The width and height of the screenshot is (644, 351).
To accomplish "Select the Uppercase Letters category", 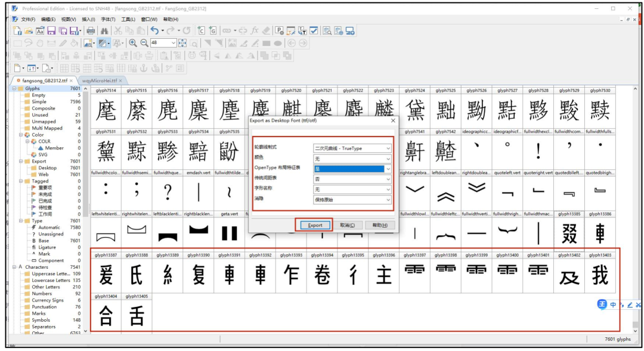I will coord(51,274).
